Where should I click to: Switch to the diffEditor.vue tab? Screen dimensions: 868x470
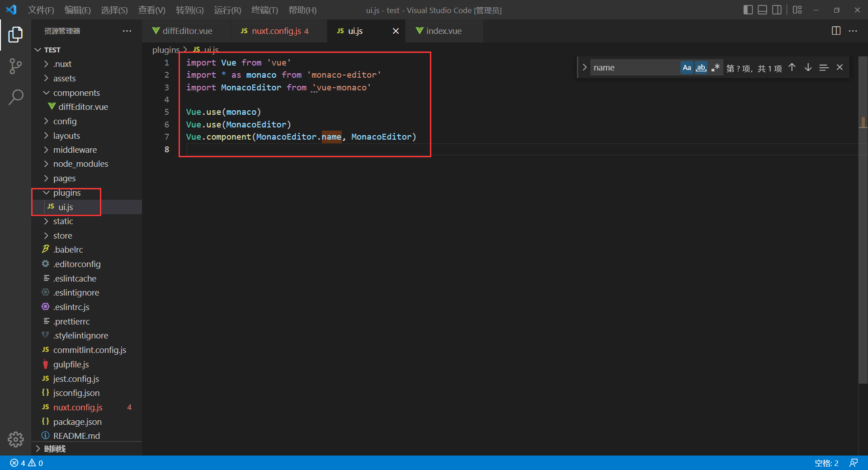coord(186,31)
